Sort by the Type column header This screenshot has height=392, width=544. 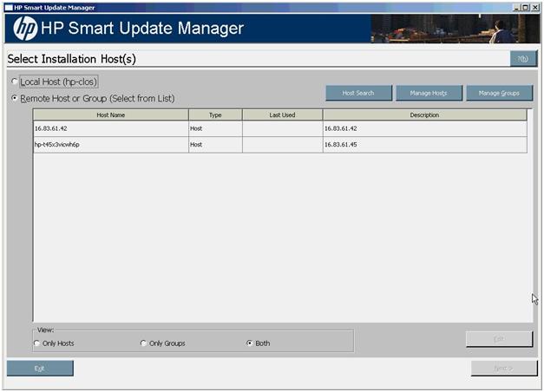(214, 114)
